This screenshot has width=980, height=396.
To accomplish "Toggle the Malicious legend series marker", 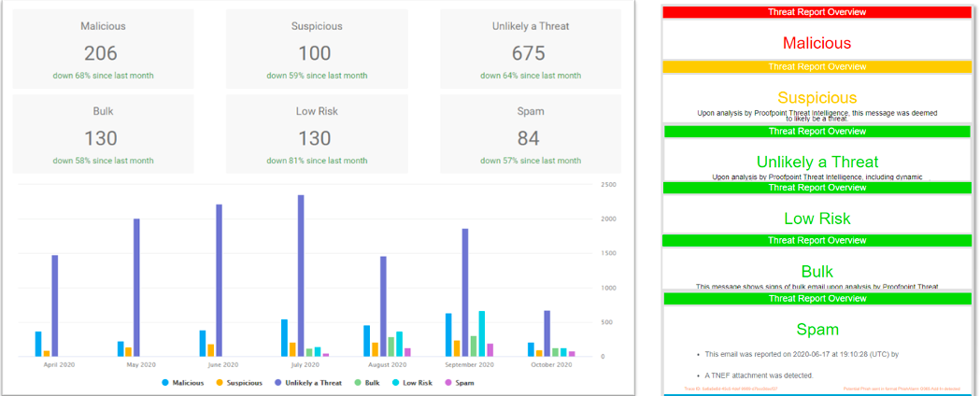I will (165, 382).
